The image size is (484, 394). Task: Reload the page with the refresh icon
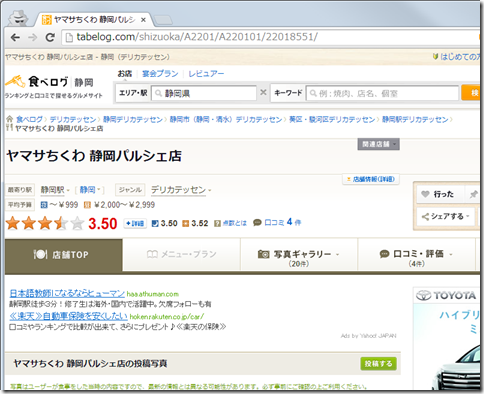point(50,37)
